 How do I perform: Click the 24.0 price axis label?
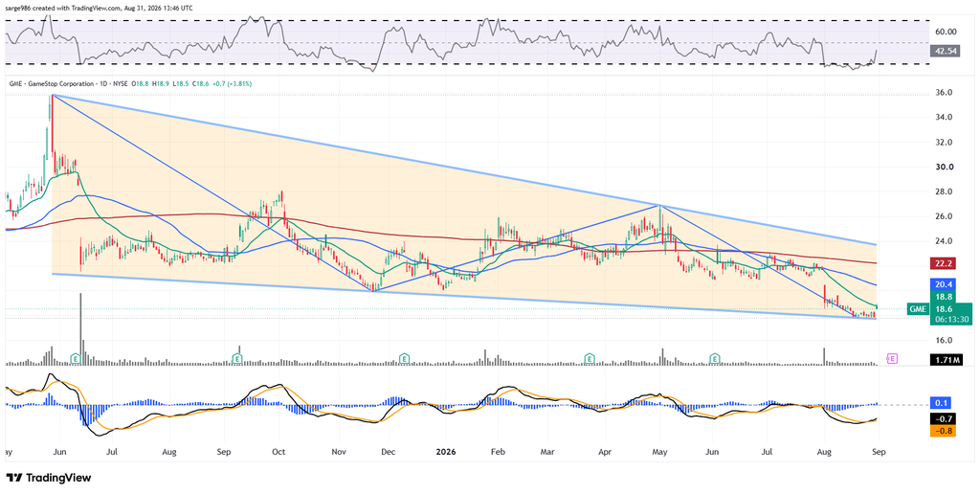point(943,240)
